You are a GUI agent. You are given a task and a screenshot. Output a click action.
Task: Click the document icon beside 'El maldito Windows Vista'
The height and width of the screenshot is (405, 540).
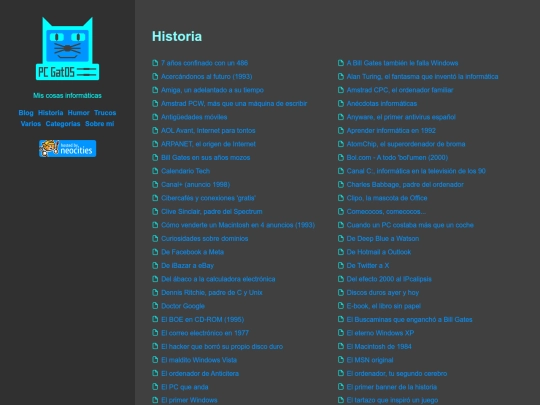155,360
